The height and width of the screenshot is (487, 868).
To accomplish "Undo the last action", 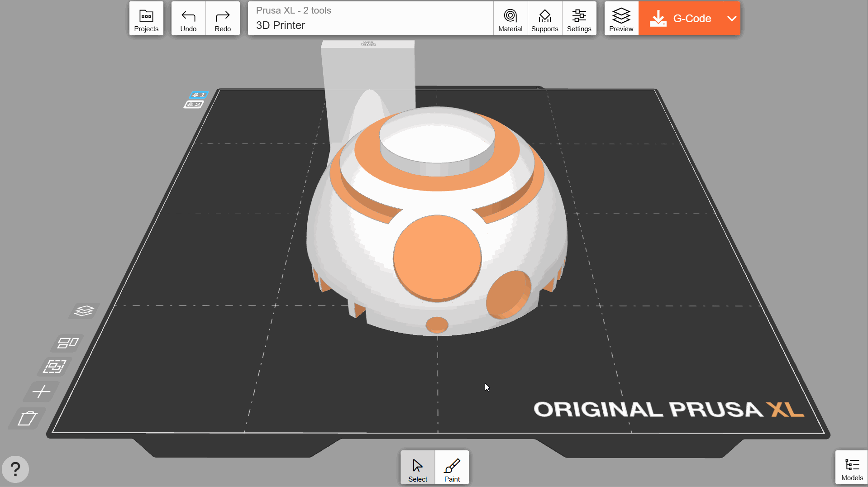I will (188, 19).
